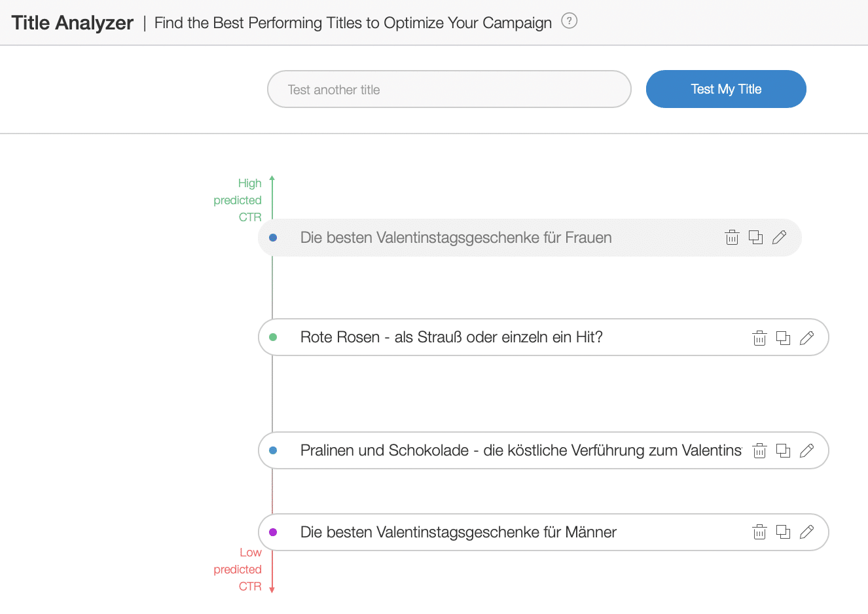Screen dimensions: 868x614
Task: Edit the 'Pralinen und Schokolade' title
Action: (806, 450)
